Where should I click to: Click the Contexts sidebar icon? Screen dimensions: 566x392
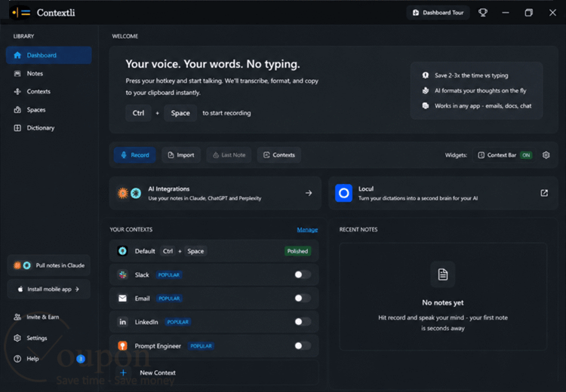click(x=17, y=92)
